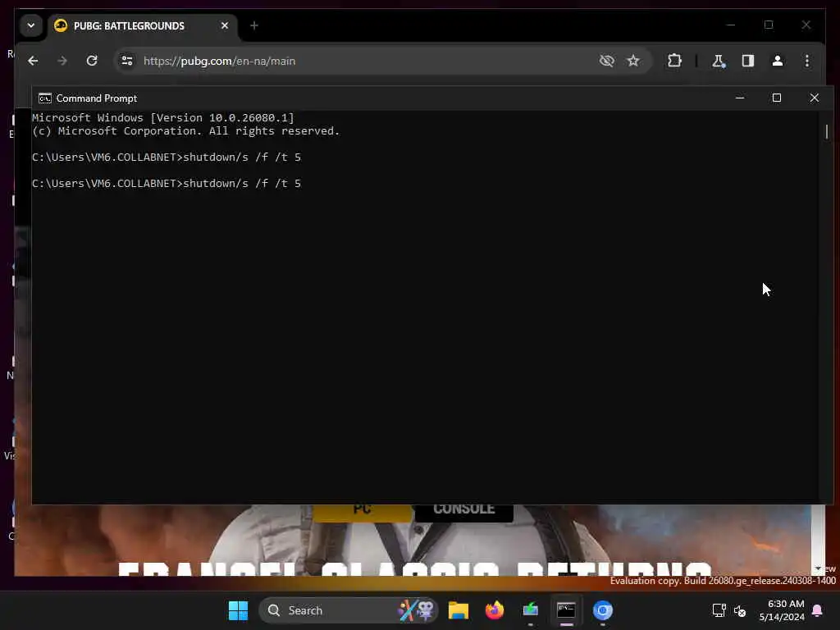Open a new browser tab
The height and width of the screenshot is (630, 840).
click(254, 25)
